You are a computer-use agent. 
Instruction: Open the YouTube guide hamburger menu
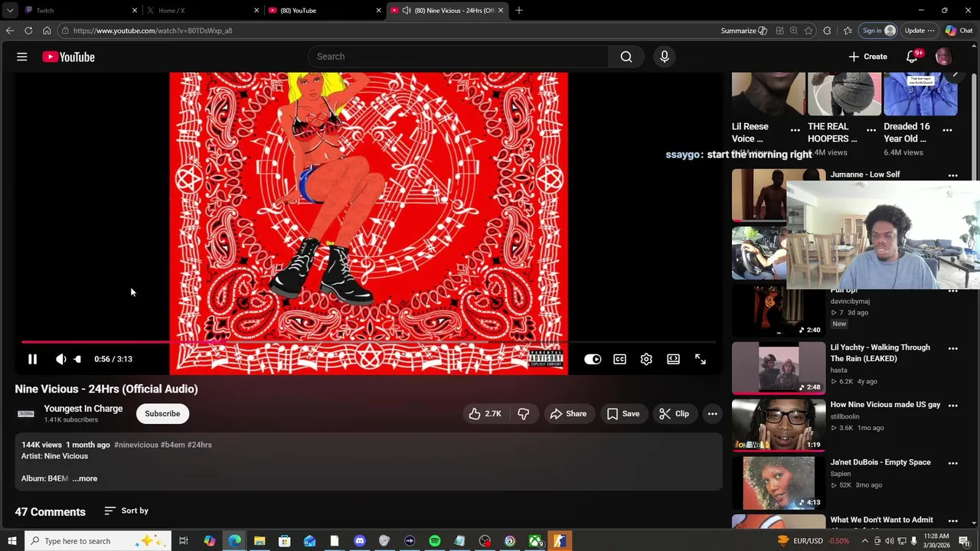coord(22,57)
